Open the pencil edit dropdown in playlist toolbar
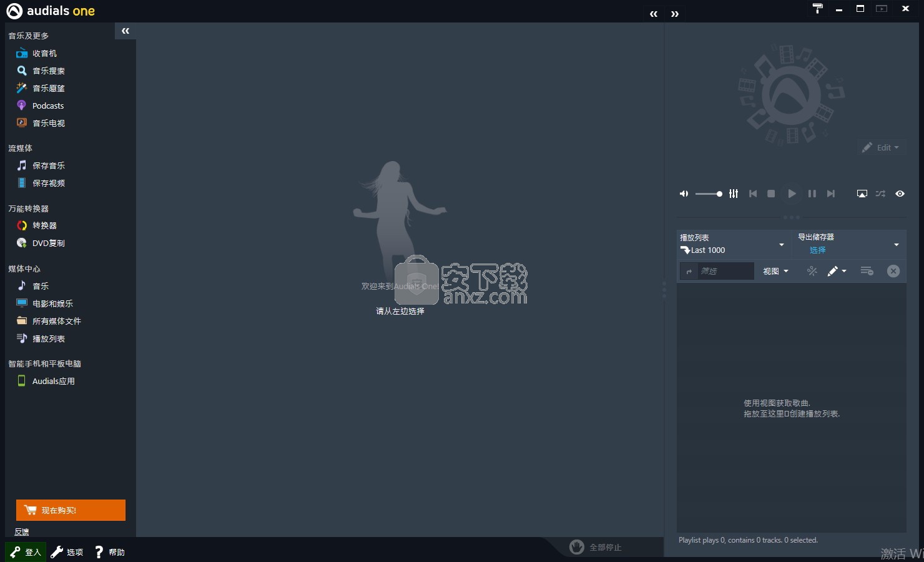 click(837, 271)
